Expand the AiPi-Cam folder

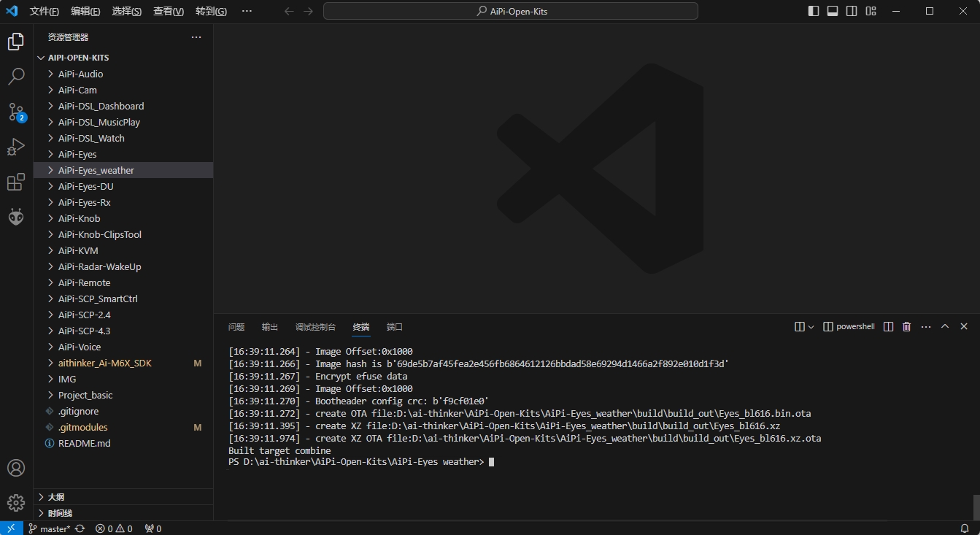pyautogui.click(x=123, y=90)
